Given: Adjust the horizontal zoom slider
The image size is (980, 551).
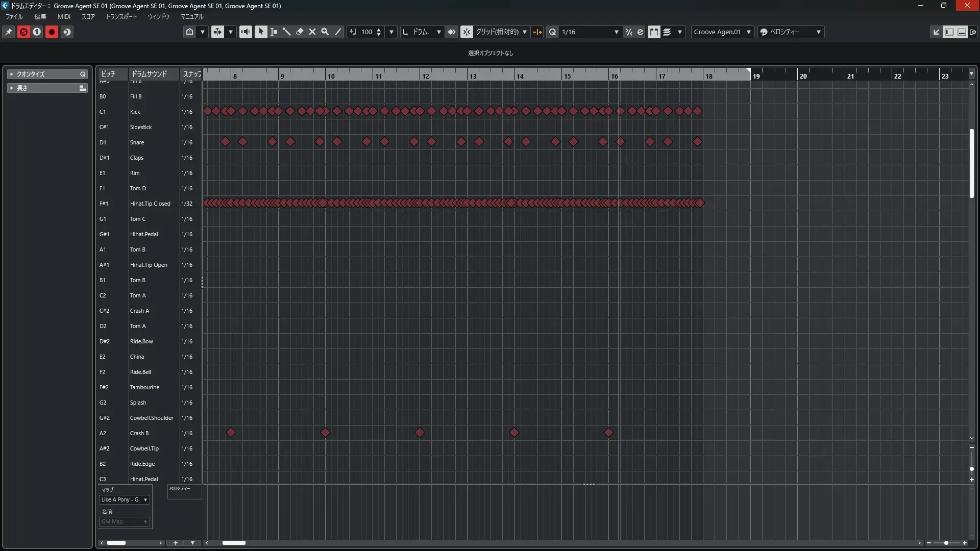Looking at the screenshot, I should (x=946, y=543).
